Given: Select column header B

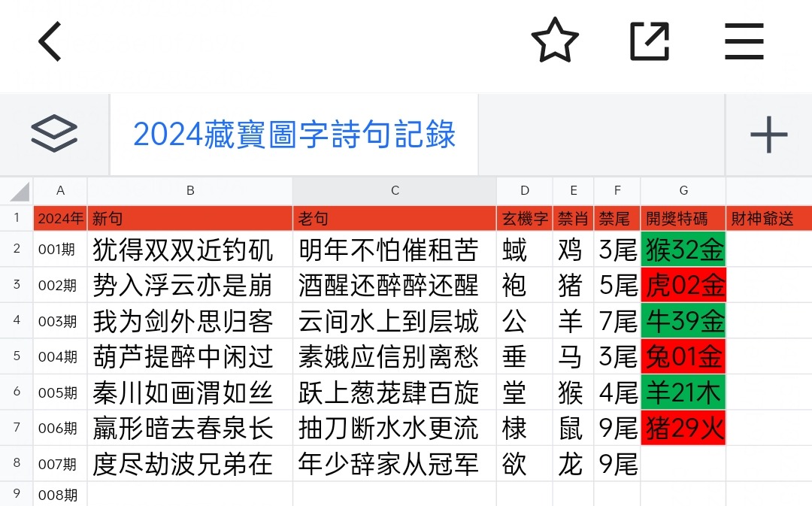Looking at the screenshot, I should [189, 190].
